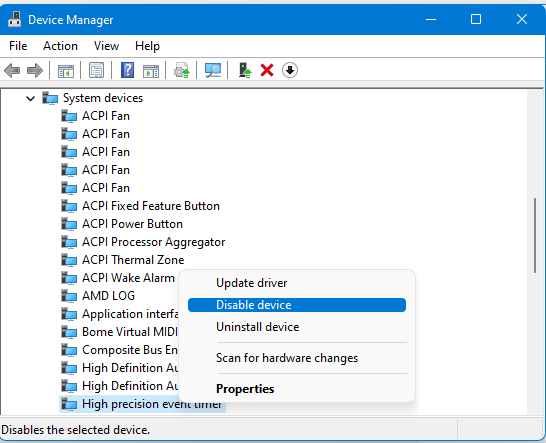Image resolution: width=546 pixels, height=443 pixels.
Task: Click the Back arrow toolbar icon
Action: click(12, 70)
